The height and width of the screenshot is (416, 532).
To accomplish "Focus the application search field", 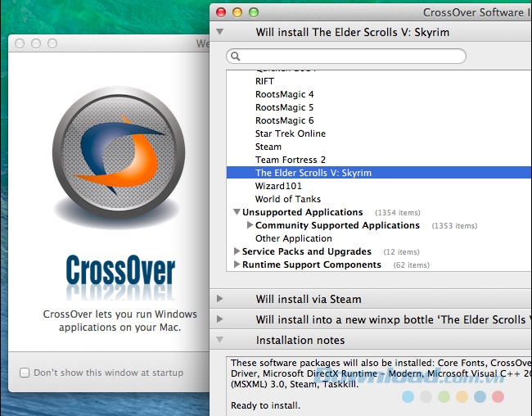I will (x=346, y=56).
